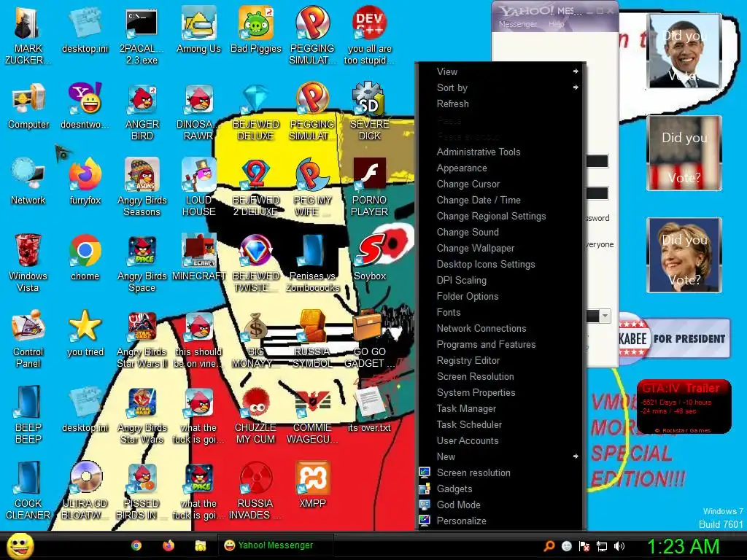The height and width of the screenshot is (560, 747).
Task: Select Change Cursor menu entry
Action: click(500, 184)
